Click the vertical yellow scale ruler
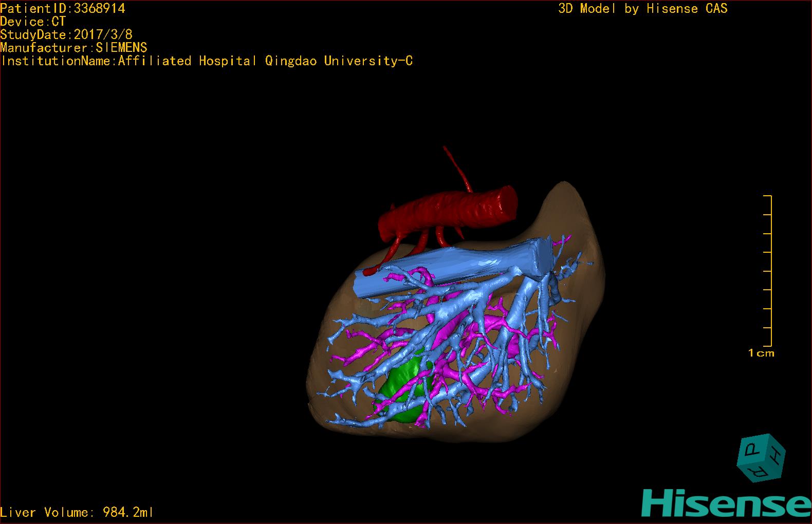The width and height of the screenshot is (812, 524). (x=768, y=271)
